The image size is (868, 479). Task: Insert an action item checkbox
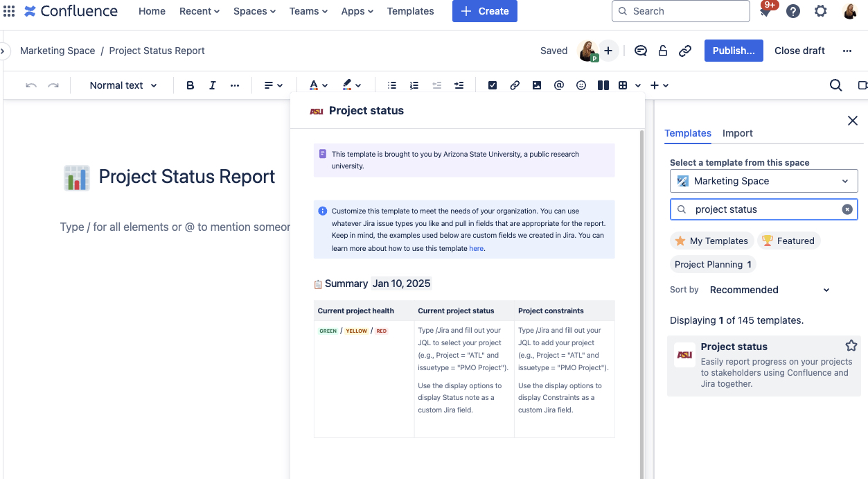point(493,85)
